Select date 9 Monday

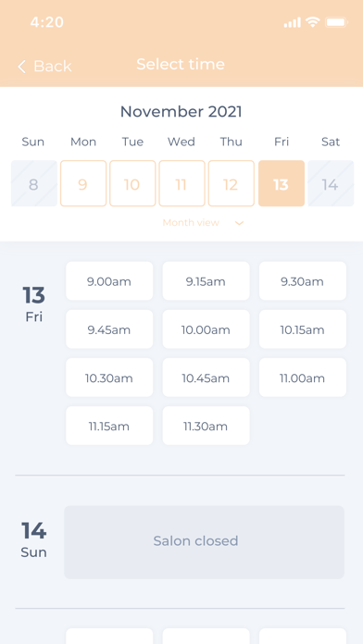pos(83,183)
